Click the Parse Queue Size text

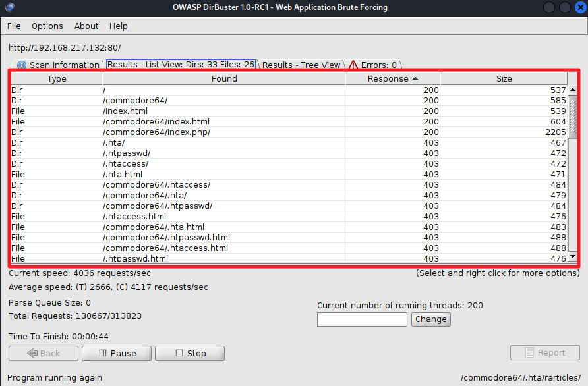coord(49,303)
